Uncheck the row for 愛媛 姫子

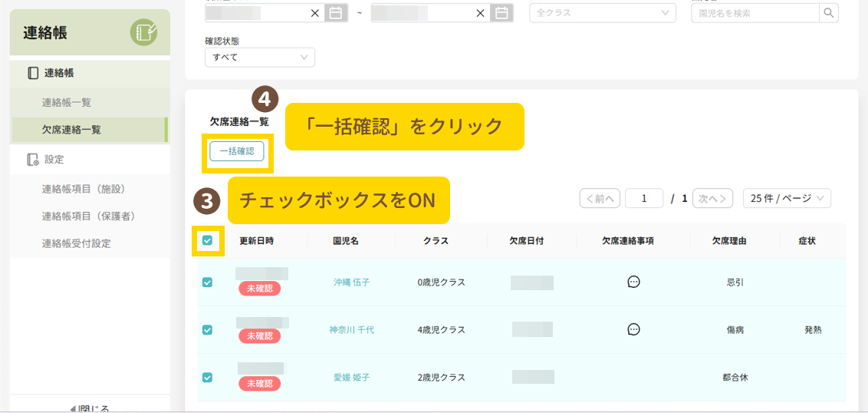click(x=207, y=377)
